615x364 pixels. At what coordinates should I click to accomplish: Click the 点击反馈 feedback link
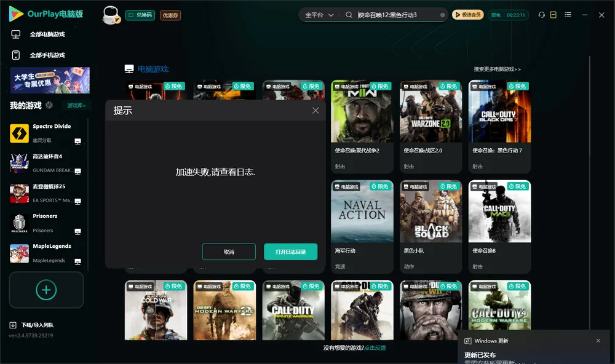coord(375,347)
